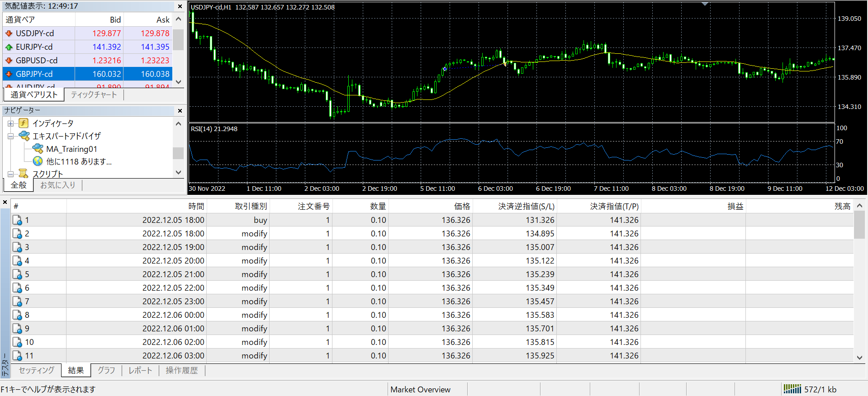Image resolution: width=868 pixels, height=396 pixels.
Task: Click the order document icon in row 10
Action: [17, 342]
